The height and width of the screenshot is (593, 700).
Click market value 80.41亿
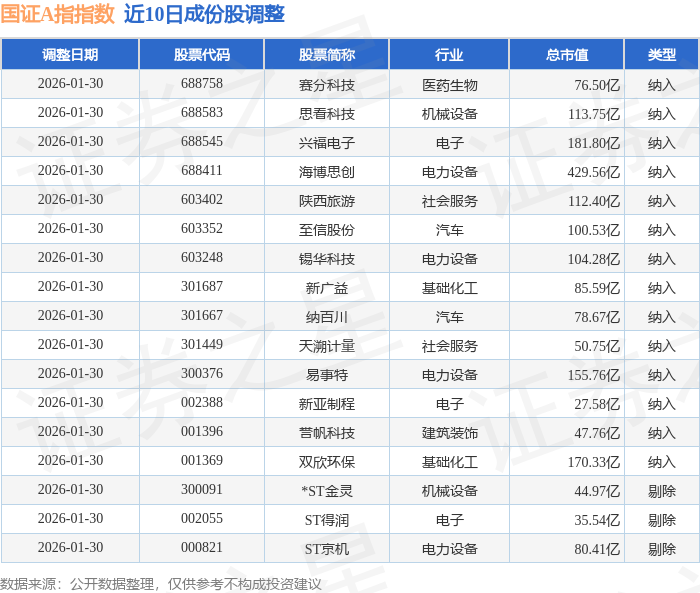pos(597,549)
